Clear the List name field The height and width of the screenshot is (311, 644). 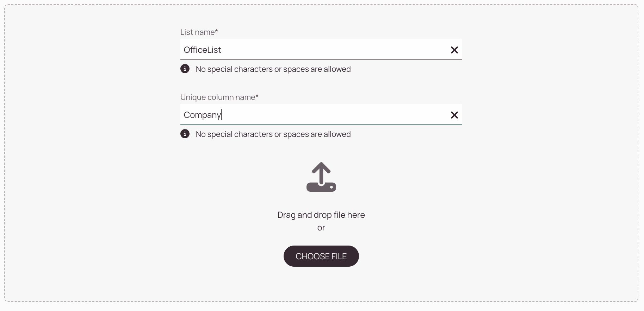tap(454, 50)
